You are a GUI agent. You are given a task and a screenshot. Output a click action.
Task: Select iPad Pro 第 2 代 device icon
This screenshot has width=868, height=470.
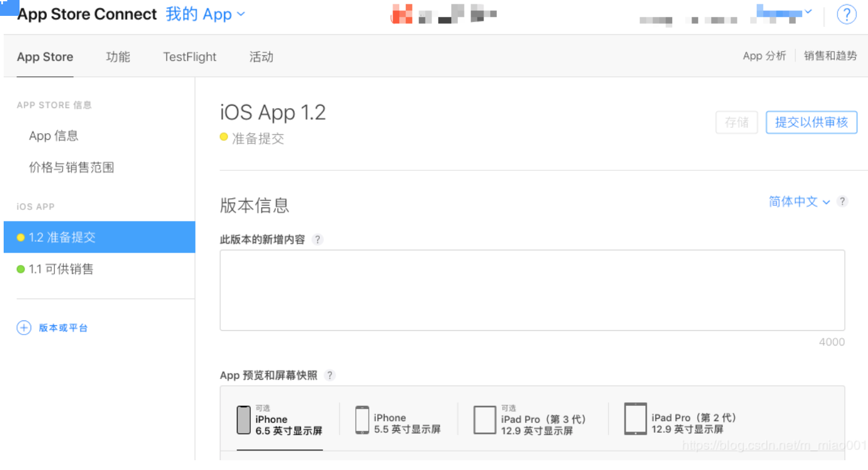(x=635, y=419)
